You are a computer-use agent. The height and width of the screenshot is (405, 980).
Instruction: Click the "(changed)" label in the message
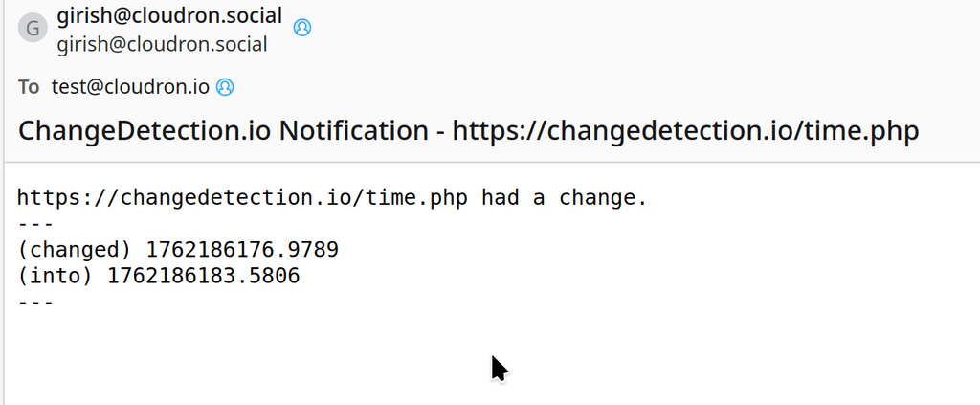pos(74,250)
